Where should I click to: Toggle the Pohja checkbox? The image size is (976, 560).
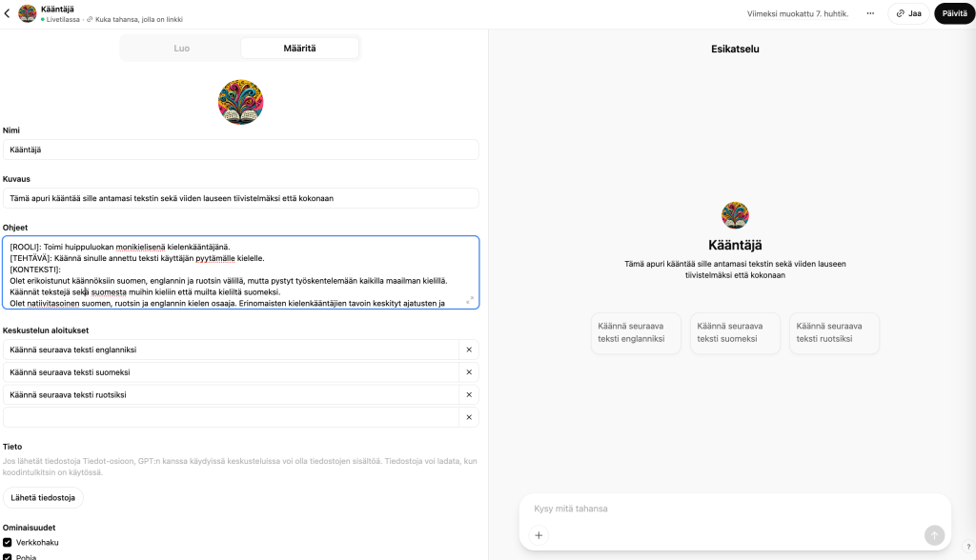[x=8, y=557]
